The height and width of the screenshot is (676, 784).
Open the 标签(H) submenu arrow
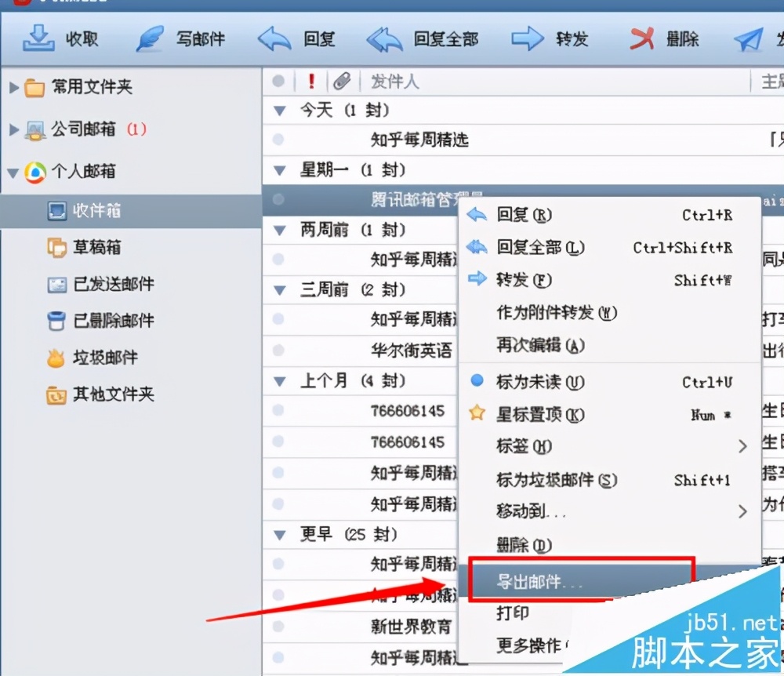click(743, 446)
